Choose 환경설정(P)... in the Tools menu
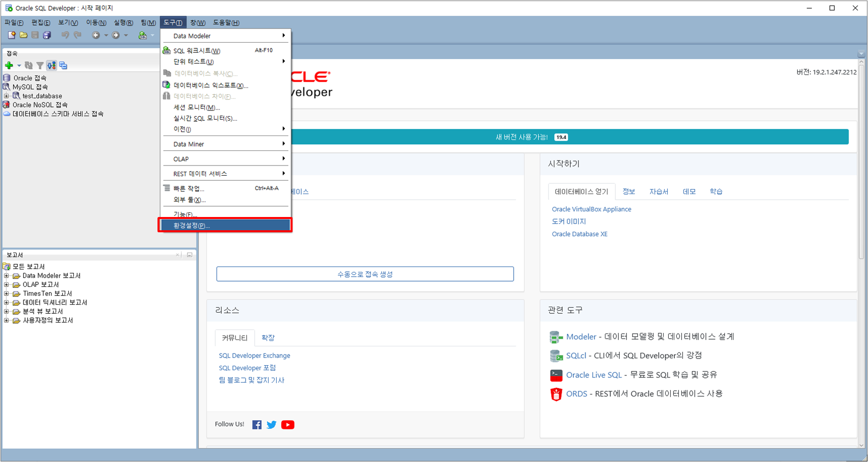Viewport: 868px width, 462px height. click(225, 225)
